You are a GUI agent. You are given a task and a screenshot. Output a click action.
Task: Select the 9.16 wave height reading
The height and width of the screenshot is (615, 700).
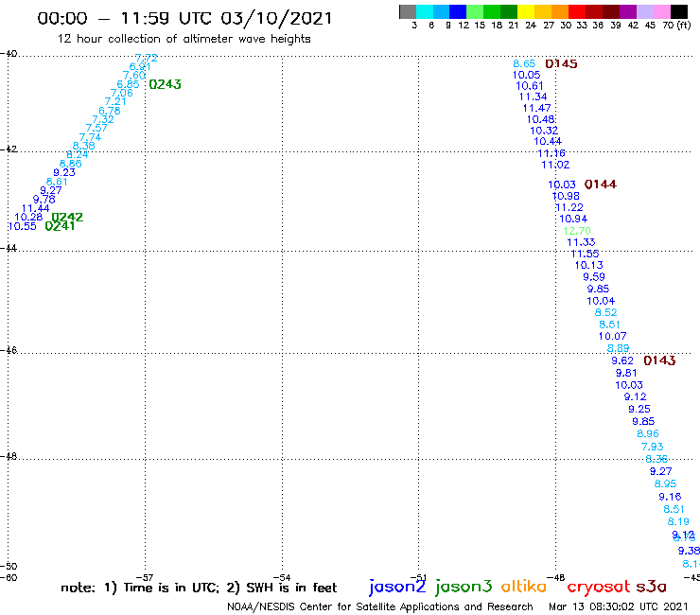tap(670, 496)
